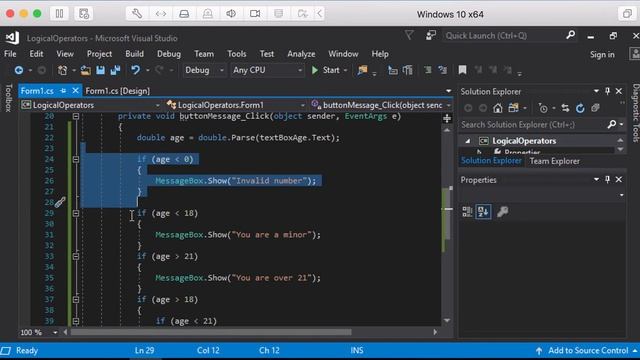Screen dimensions: 640x360
Task: Open file folder icon
Action: 86,70
